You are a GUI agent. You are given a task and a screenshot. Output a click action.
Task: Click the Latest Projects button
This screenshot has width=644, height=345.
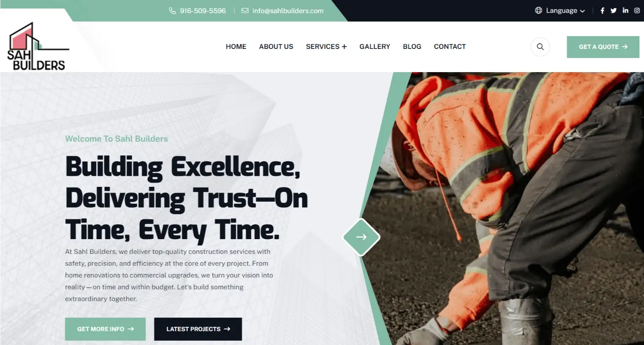[198, 329]
